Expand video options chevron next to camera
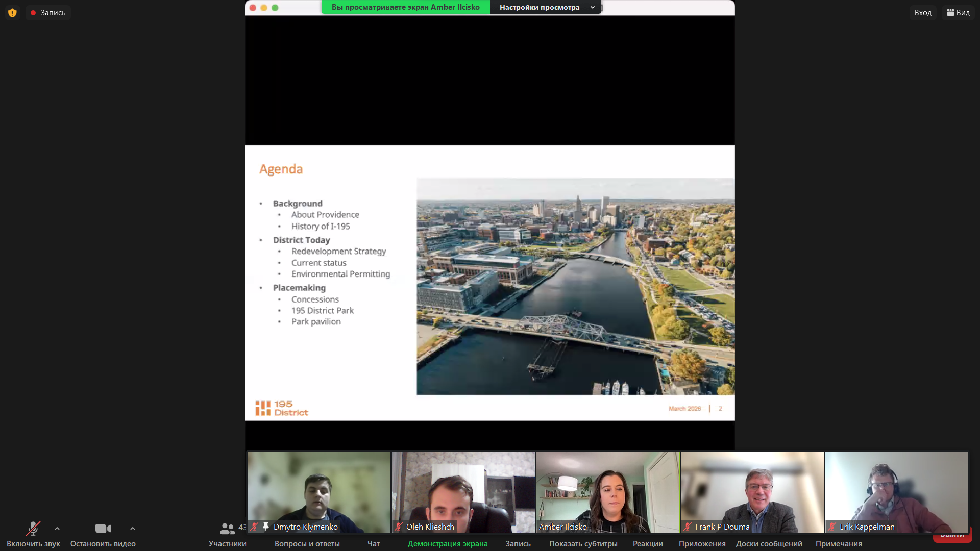The image size is (980, 551). (x=133, y=529)
